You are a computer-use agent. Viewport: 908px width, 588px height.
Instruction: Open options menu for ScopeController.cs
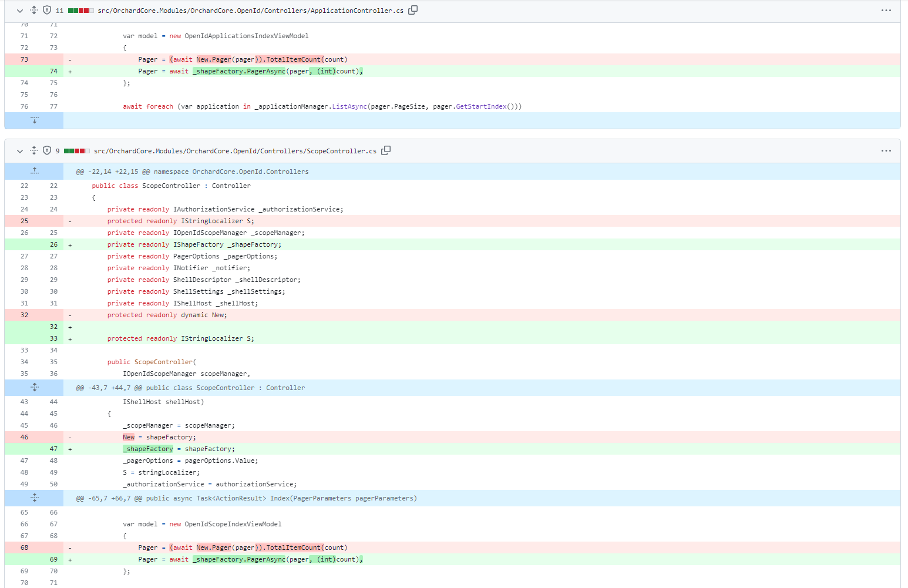point(886,151)
